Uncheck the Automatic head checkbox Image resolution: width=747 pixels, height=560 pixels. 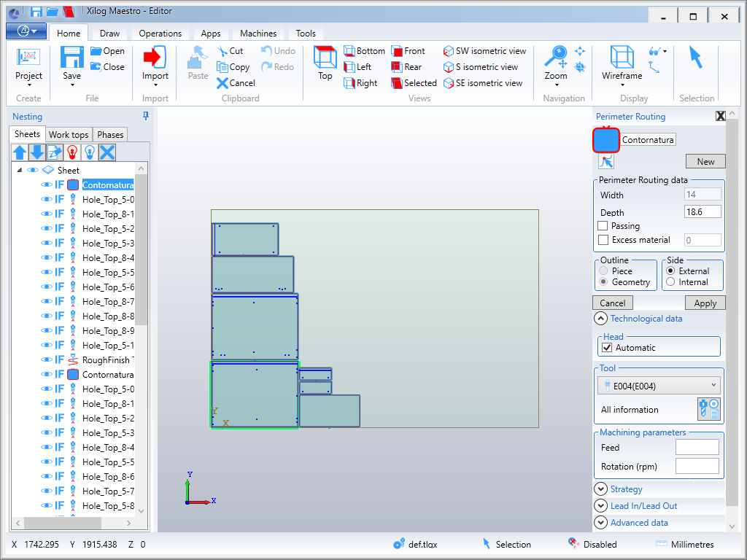(x=607, y=348)
